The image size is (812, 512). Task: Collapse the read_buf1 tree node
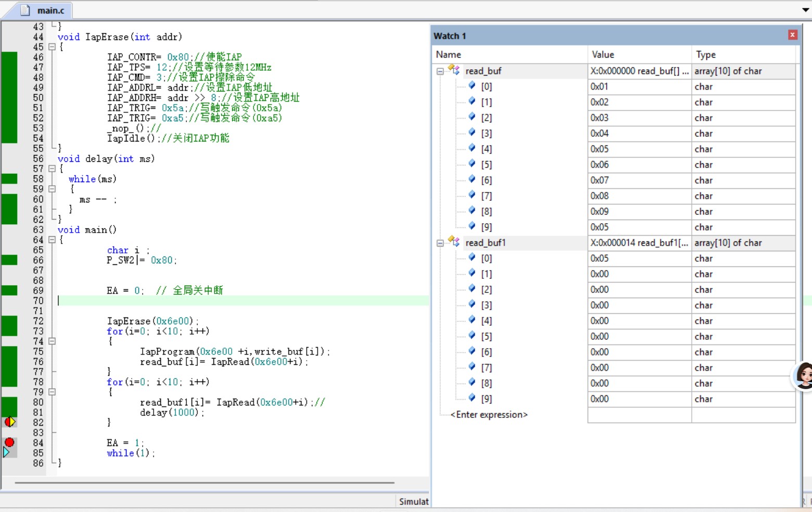[440, 242]
